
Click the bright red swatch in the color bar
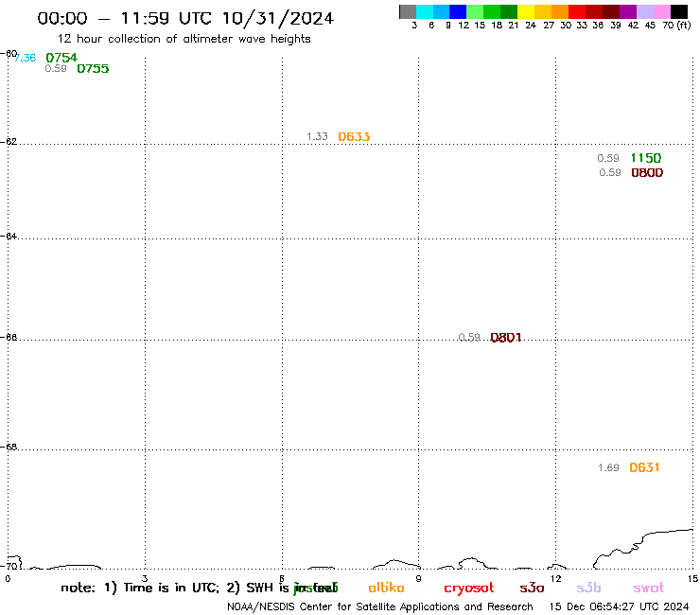pos(577,11)
